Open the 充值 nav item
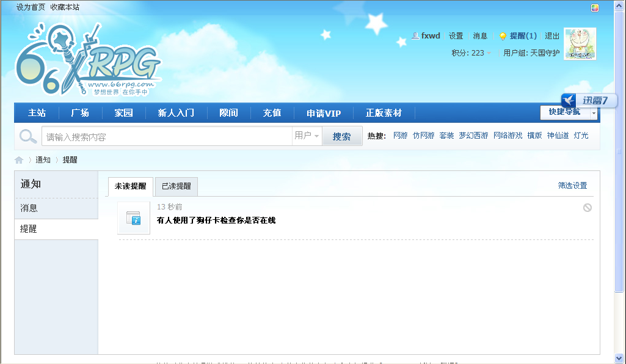Viewport: 626px width, 364px height. (x=272, y=113)
